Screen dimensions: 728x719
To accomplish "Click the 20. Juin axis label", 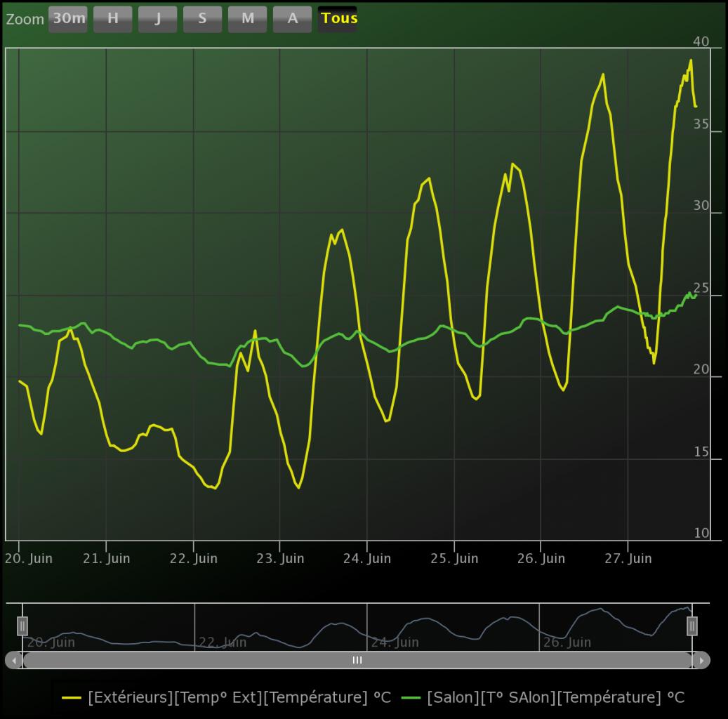I will click(x=29, y=558).
